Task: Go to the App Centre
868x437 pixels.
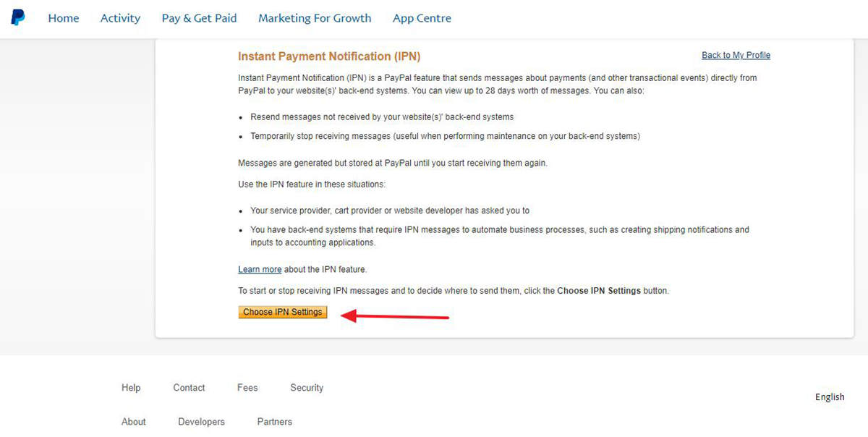Action: 422,18
